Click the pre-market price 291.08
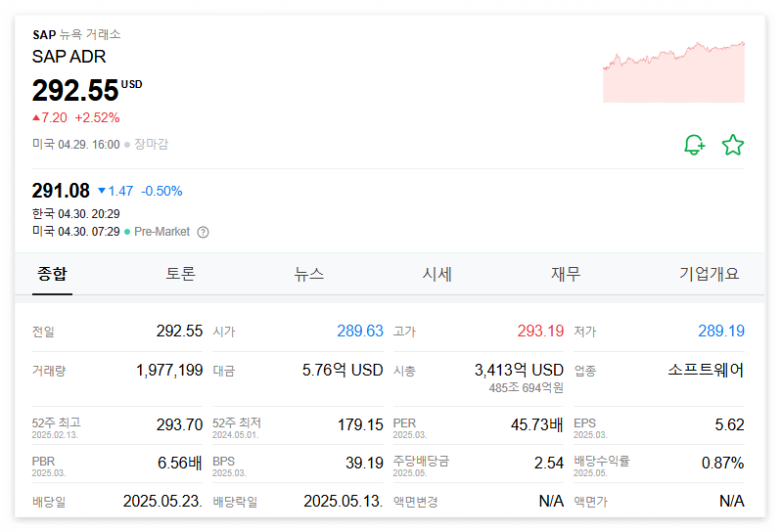This screenshot has width=781, height=532. pos(61,191)
